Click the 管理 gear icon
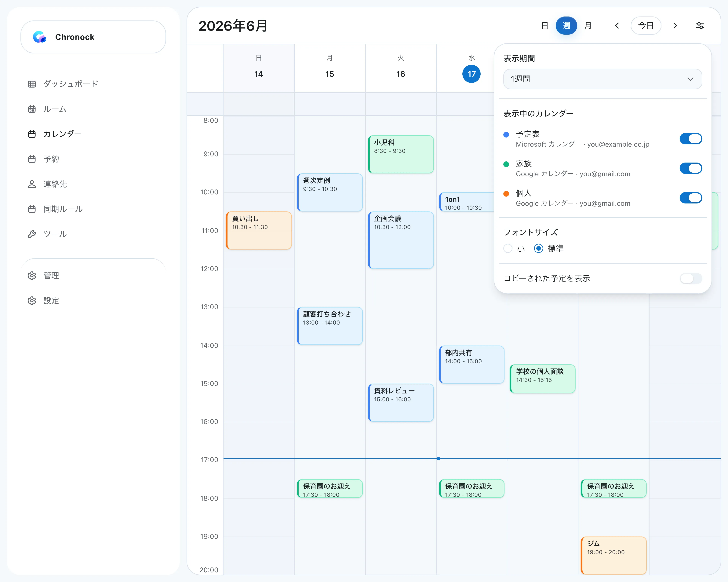 coord(32,275)
